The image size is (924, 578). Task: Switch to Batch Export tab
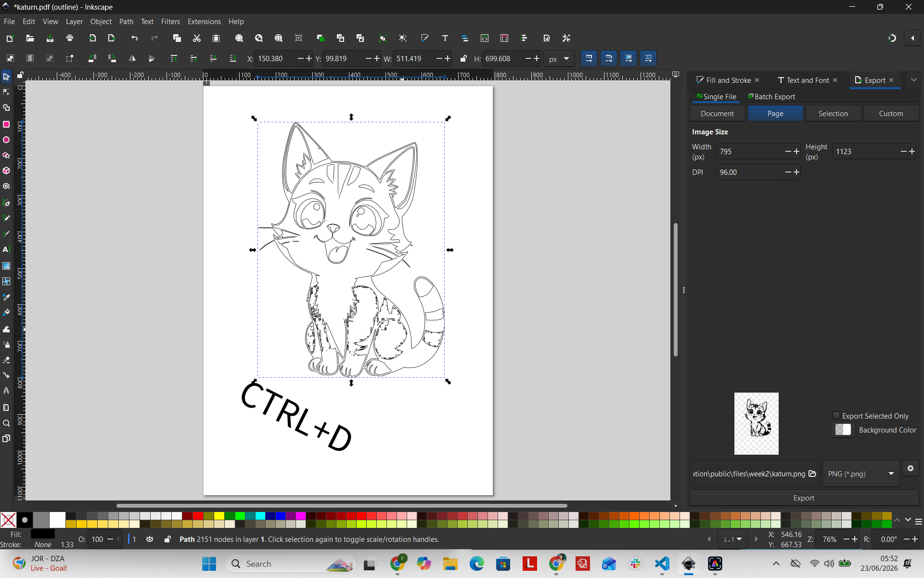(x=771, y=96)
